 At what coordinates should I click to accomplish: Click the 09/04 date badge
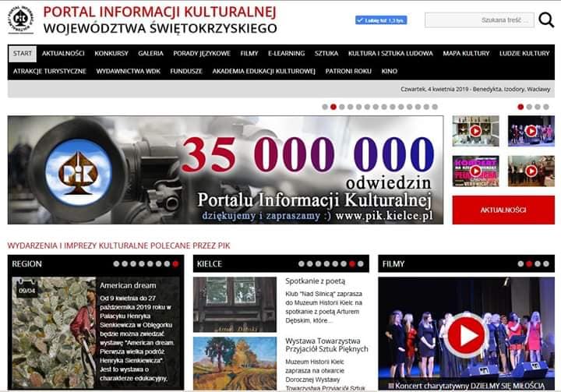(26, 290)
